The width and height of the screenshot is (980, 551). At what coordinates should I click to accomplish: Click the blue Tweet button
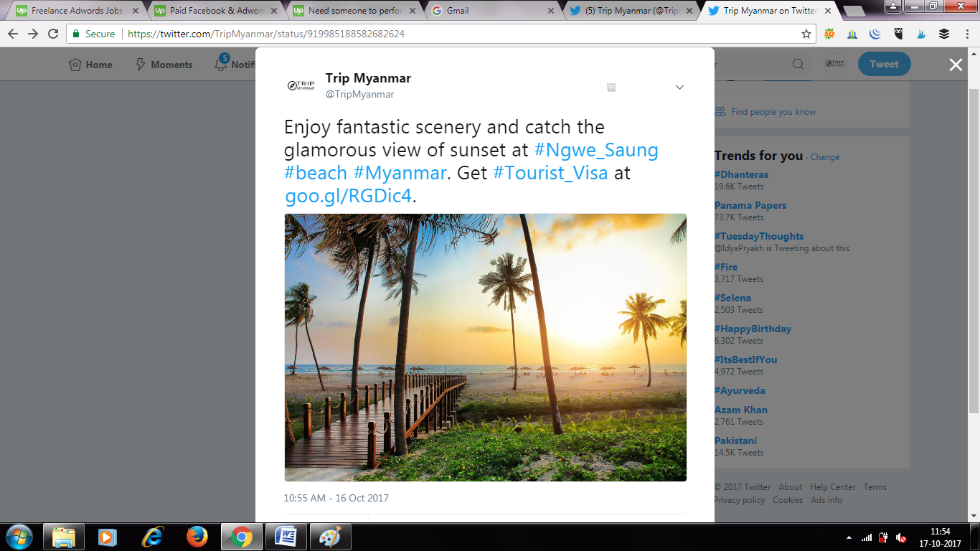[884, 64]
